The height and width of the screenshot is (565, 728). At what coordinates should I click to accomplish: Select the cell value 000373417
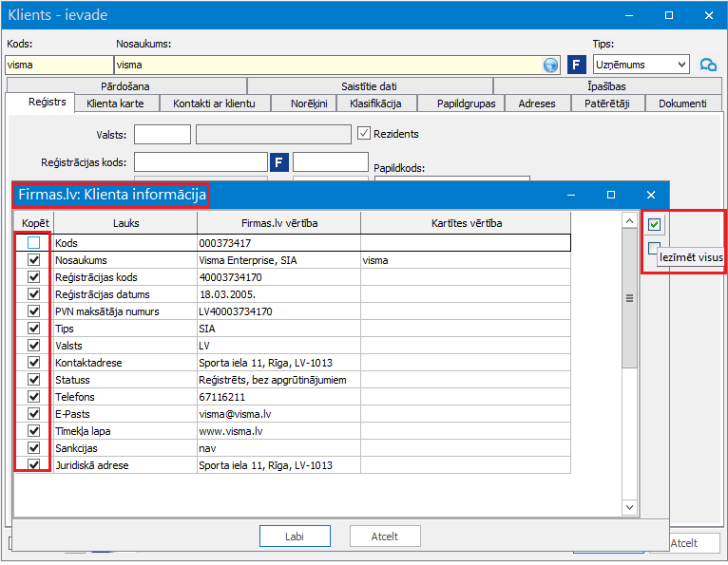[278, 243]
